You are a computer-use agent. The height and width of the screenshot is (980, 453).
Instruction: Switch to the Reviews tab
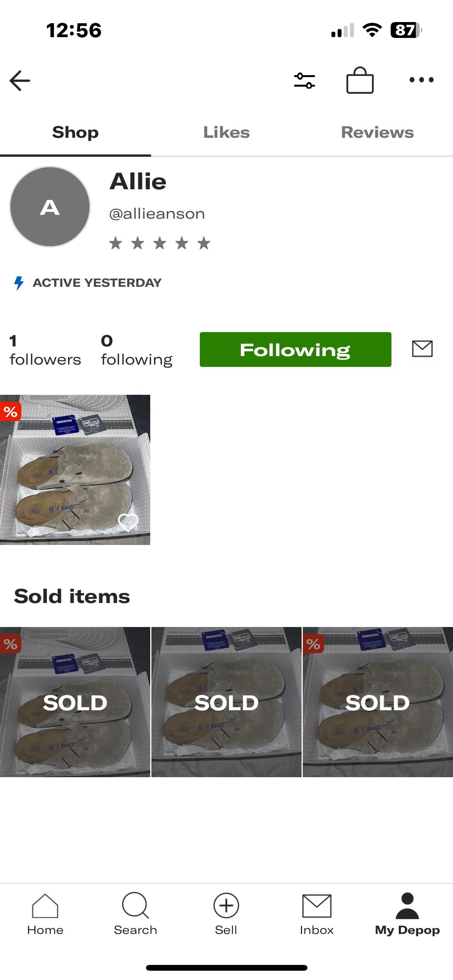(x=377, y=132)
